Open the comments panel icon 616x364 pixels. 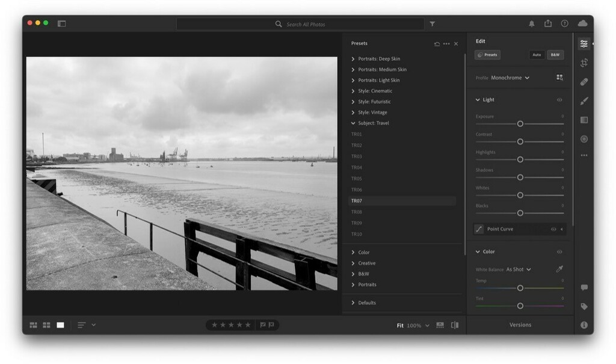[584, 288]
